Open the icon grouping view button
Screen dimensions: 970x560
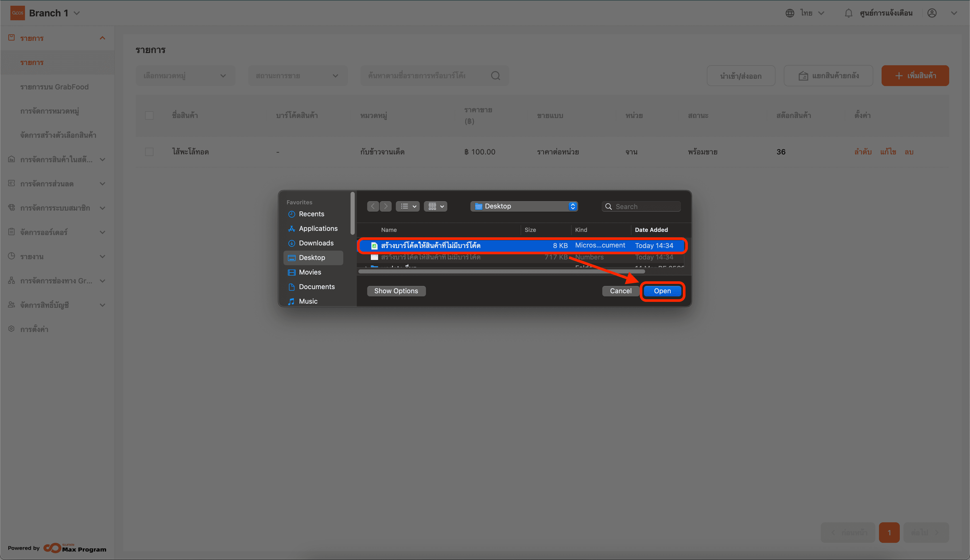435,206
